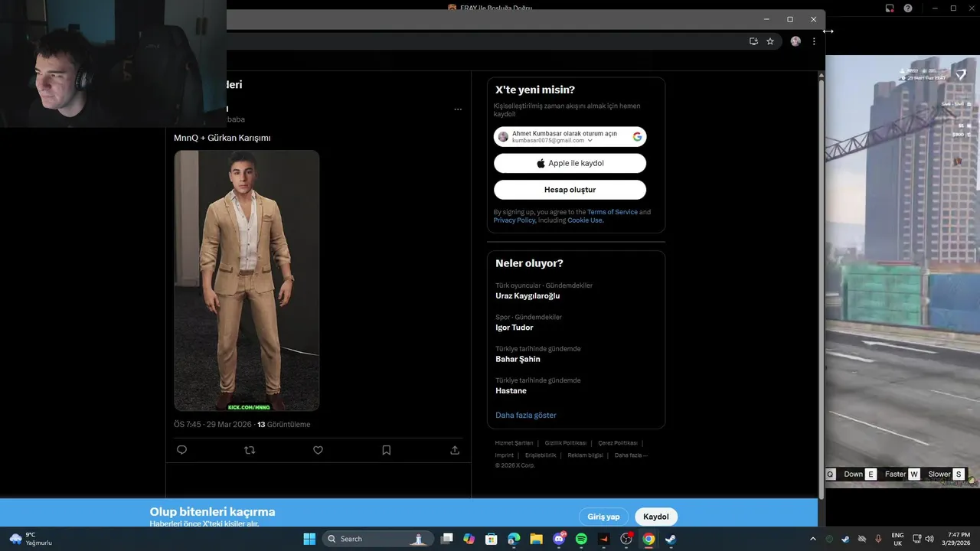Click the taskbar Search box

coord(377,539)
